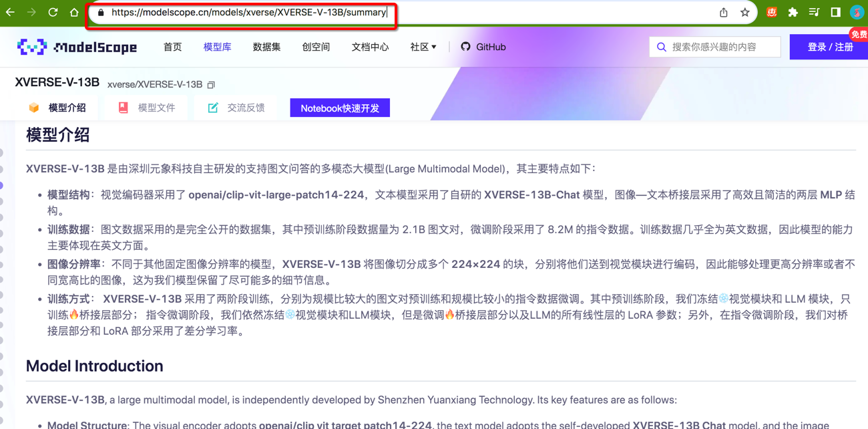Viewport: 868px width, 429px height.
Task: Copy model ID xverse/XVERSE-V-13B with copy icon
Action: point(211,85)
